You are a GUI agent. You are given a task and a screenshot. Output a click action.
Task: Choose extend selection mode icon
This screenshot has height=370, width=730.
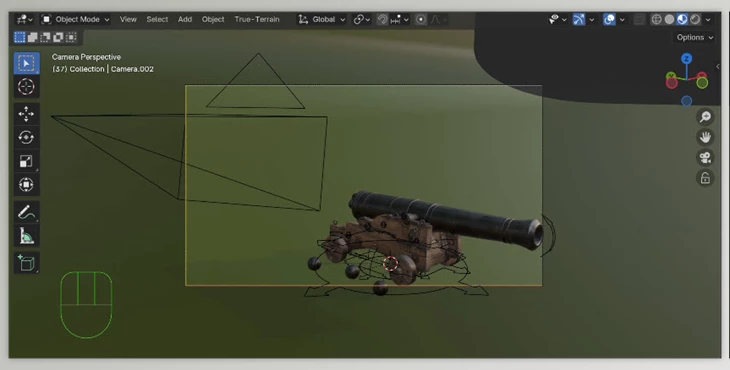33,37
